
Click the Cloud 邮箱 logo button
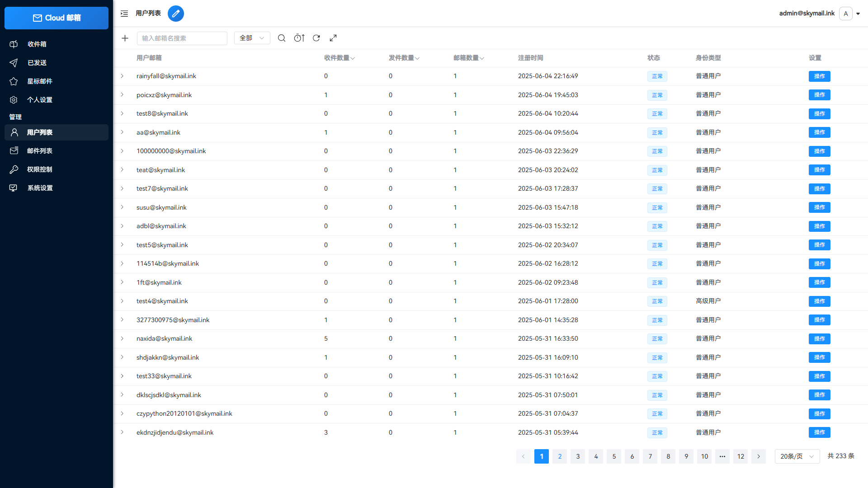pyautogui.click(x=57, y=18)
